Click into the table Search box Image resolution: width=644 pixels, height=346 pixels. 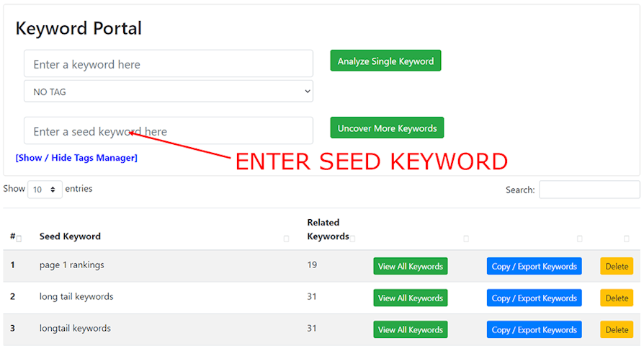point(589,190)
